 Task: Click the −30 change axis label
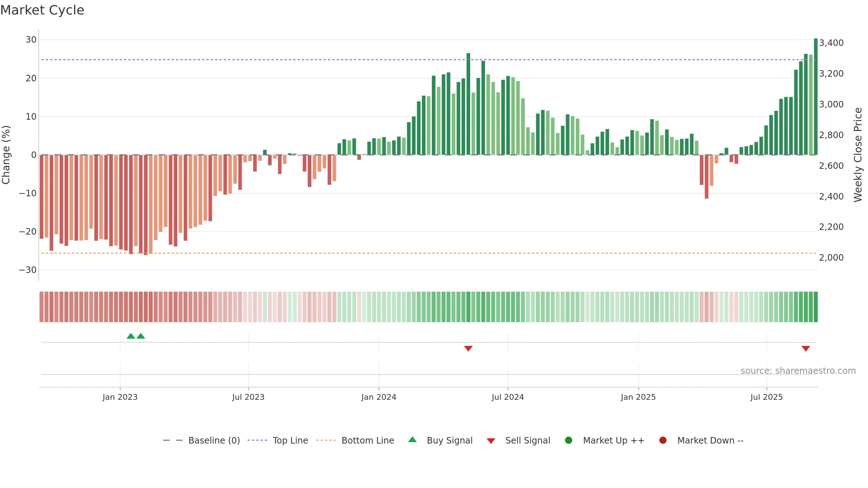pyautogui.click(x=28, y=270)
